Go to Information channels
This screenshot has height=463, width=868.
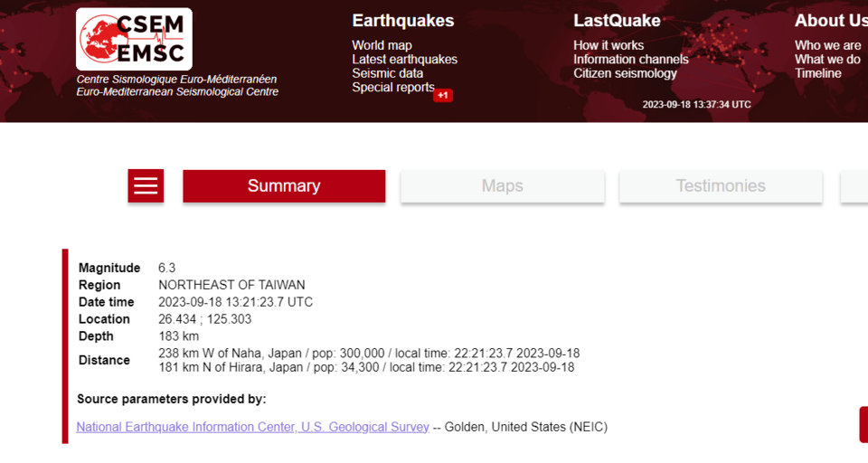(x=631, y=60)
